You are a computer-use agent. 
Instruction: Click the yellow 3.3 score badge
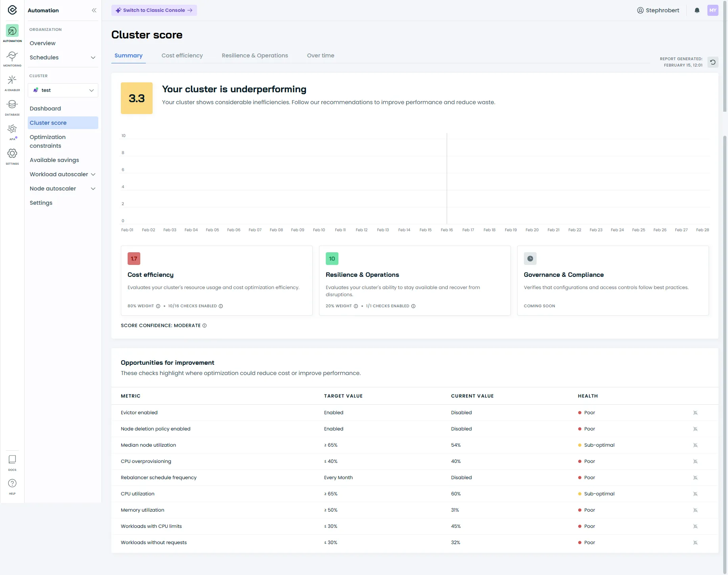pos(136,98)
